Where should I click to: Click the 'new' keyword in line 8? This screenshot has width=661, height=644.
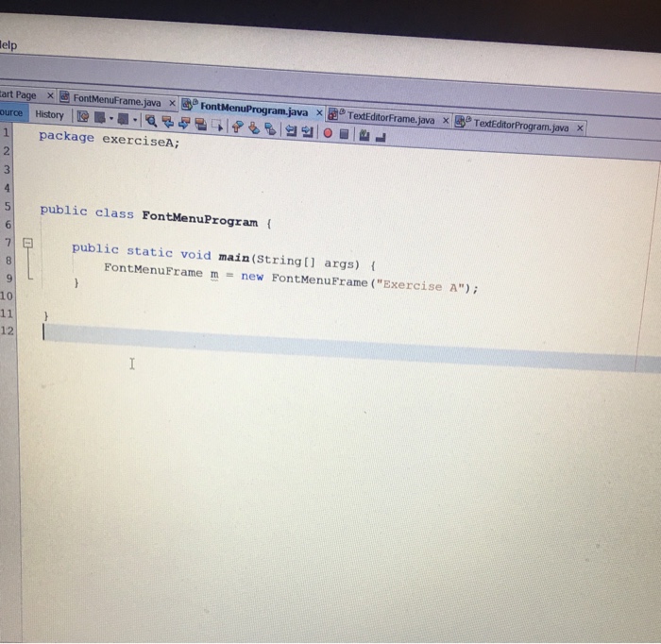pos(252,277)
